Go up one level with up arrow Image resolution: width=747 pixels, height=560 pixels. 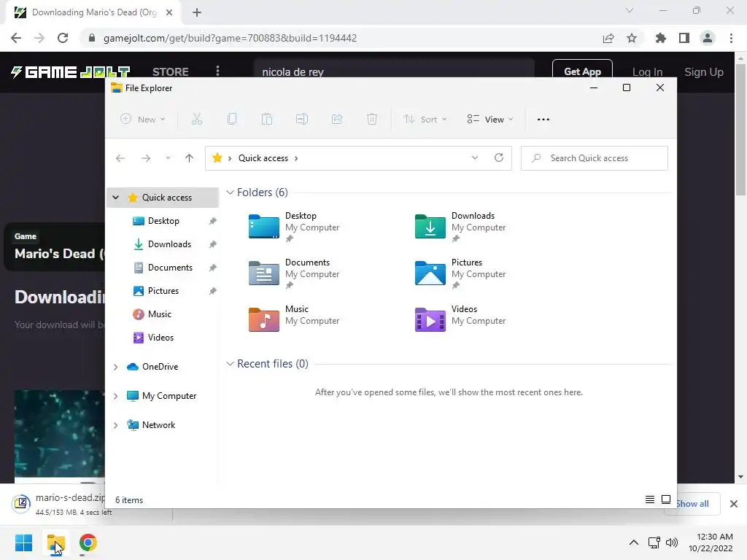pos(189,158)
